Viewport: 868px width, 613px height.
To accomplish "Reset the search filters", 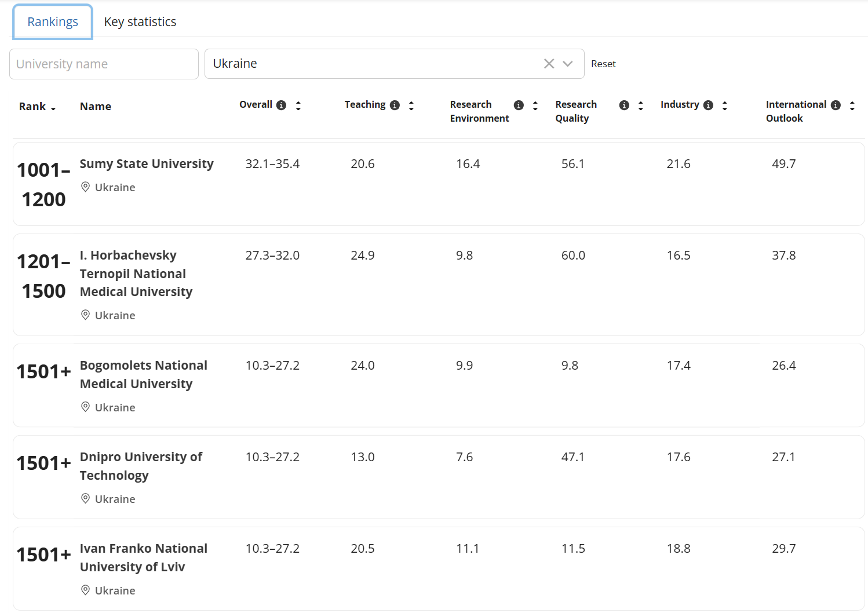I will 603,64.
